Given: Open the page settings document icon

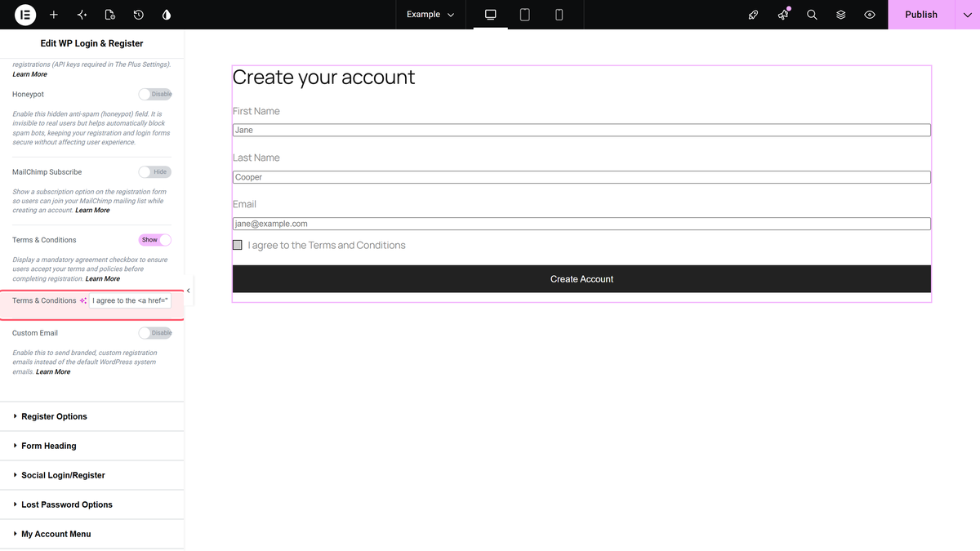Looking at the screenshot, I should [x=110, y=15].
